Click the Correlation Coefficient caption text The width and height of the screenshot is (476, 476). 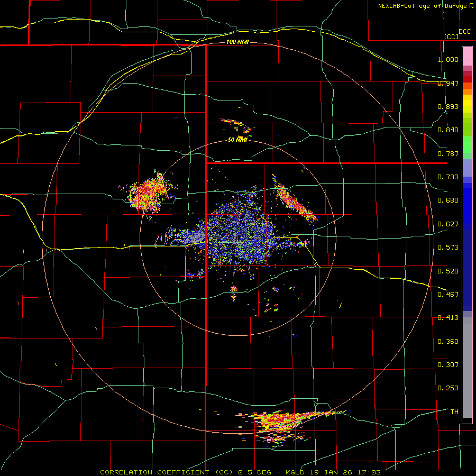point(241,472)
